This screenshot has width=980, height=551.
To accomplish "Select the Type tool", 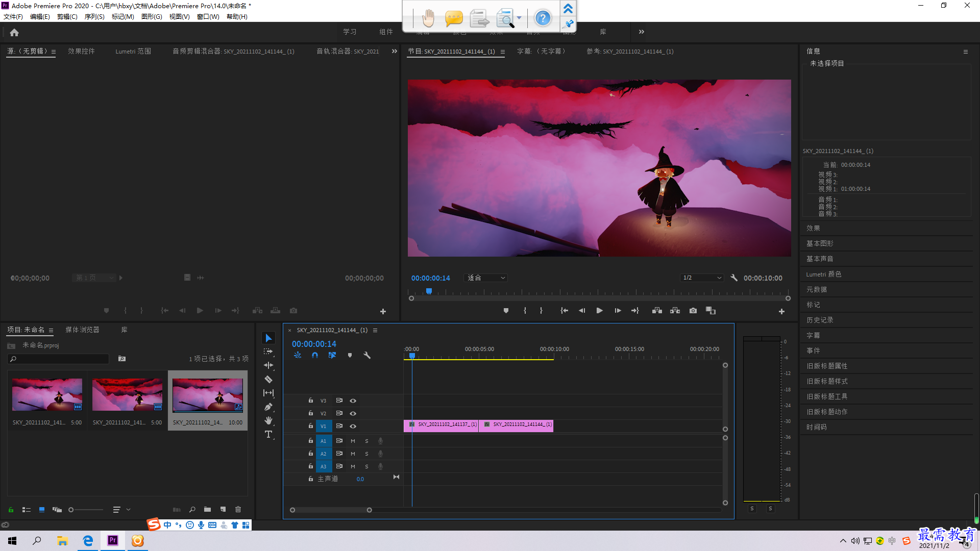I will pos(268,434).
